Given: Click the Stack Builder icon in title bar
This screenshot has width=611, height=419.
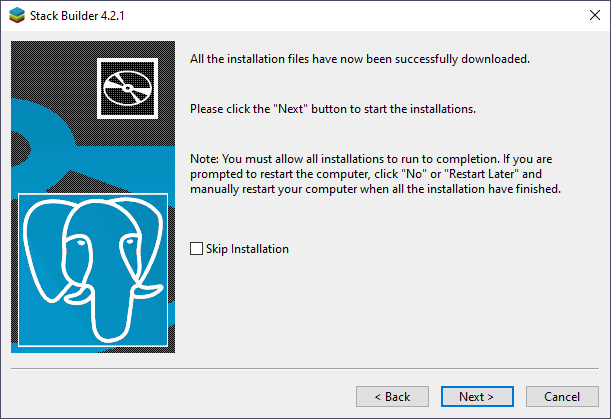Looking at the screenshot, I should [x=17, y=14].
